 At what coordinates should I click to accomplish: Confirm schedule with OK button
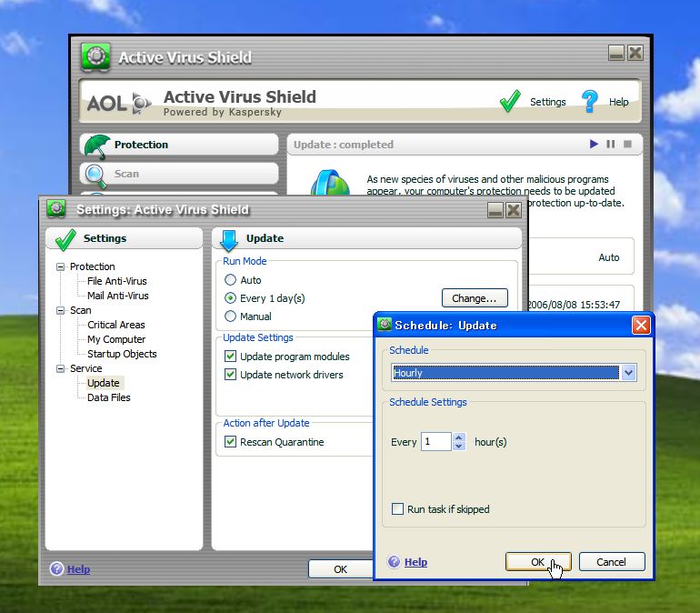538,562
